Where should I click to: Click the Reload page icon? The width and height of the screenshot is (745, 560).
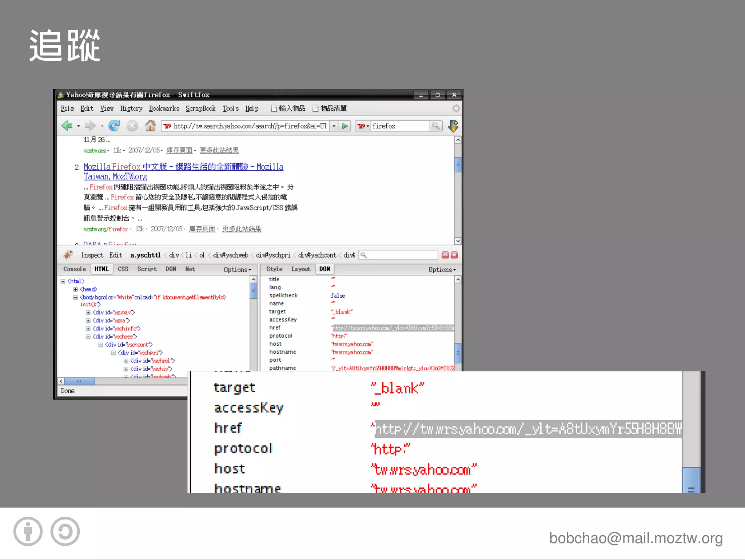coord(114,126)
